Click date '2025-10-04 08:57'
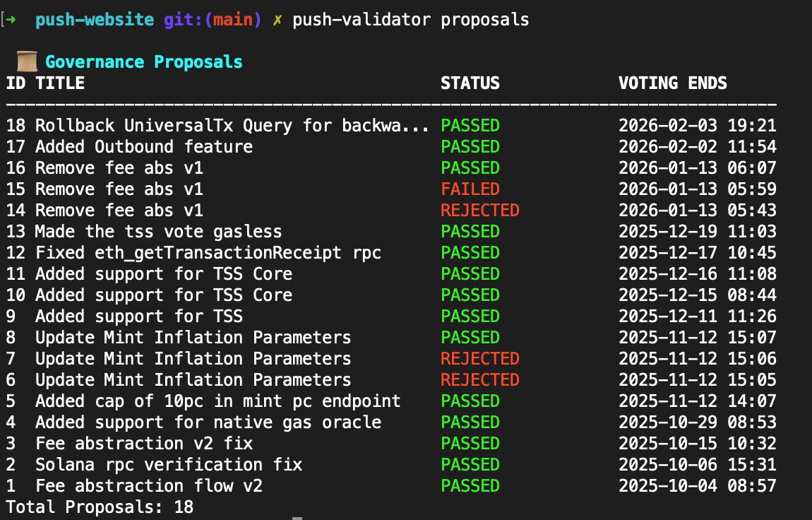This screenshot has width=812, height=520. (x=698, y=486)
